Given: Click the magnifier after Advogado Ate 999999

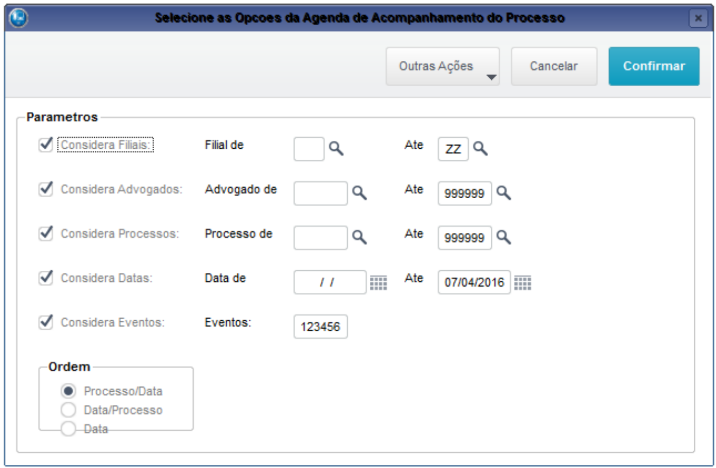Looking at the screenshot, I should 504,193.
